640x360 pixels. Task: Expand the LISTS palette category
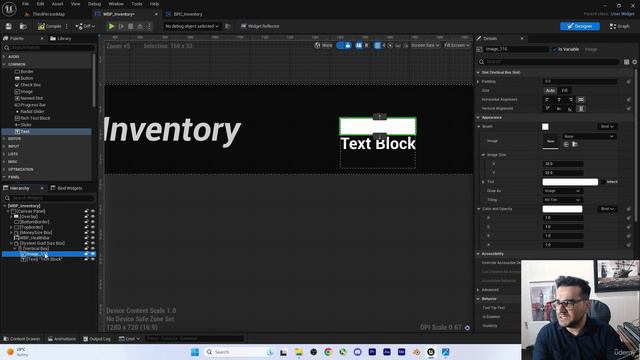click(x=4, y=154)
